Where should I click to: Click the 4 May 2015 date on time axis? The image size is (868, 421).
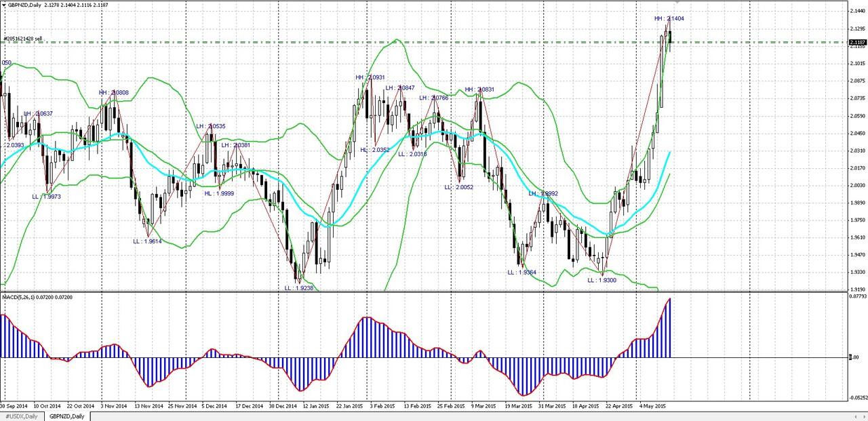pyautogui.click(x=652, y=406)
